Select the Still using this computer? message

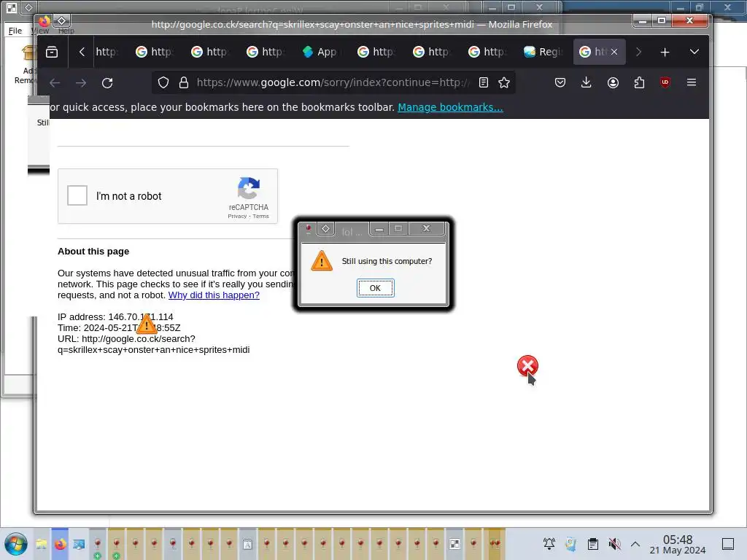click(x=387, y=262)
